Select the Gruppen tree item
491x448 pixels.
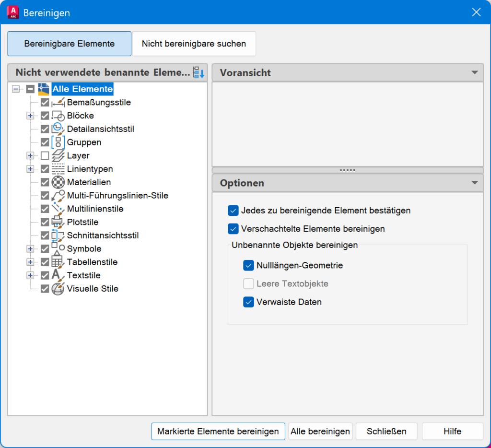click(x=84, y=142)
